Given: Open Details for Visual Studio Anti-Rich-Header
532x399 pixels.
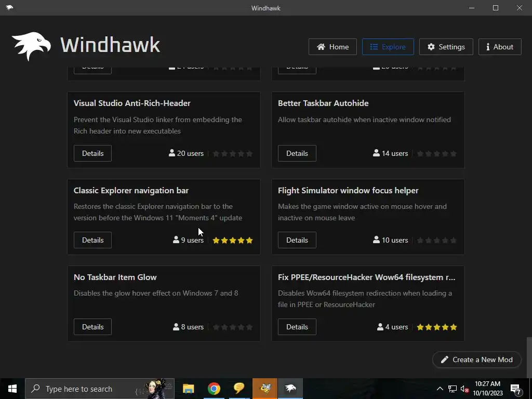Looking at the screenshot, I should [92, 153].
